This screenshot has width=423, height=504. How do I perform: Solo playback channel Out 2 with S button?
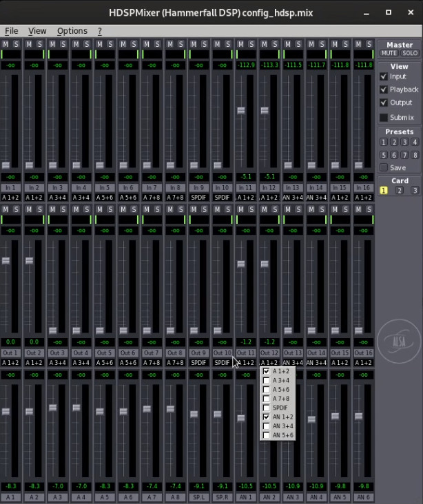pos(39,209)
